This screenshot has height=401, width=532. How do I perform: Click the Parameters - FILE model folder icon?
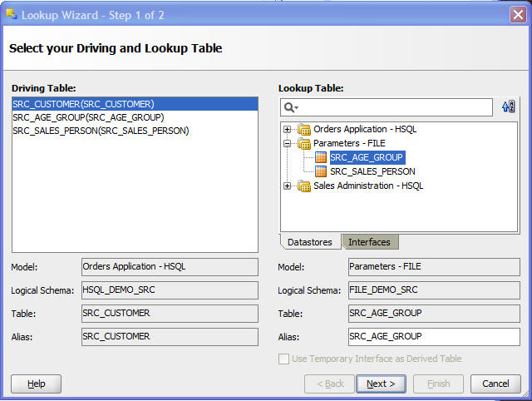coord(304,143)
